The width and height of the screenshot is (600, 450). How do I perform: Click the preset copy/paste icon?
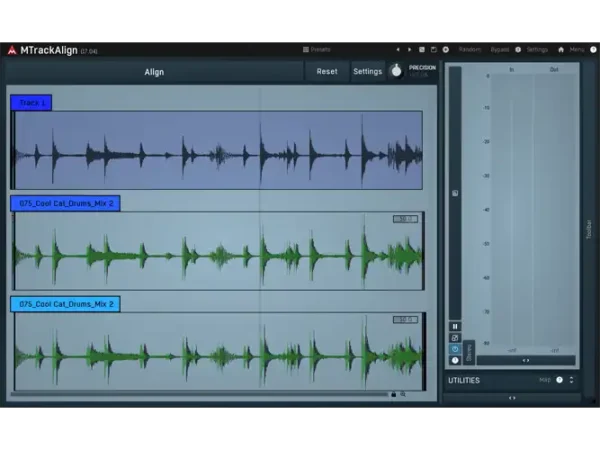coord(434,49)
